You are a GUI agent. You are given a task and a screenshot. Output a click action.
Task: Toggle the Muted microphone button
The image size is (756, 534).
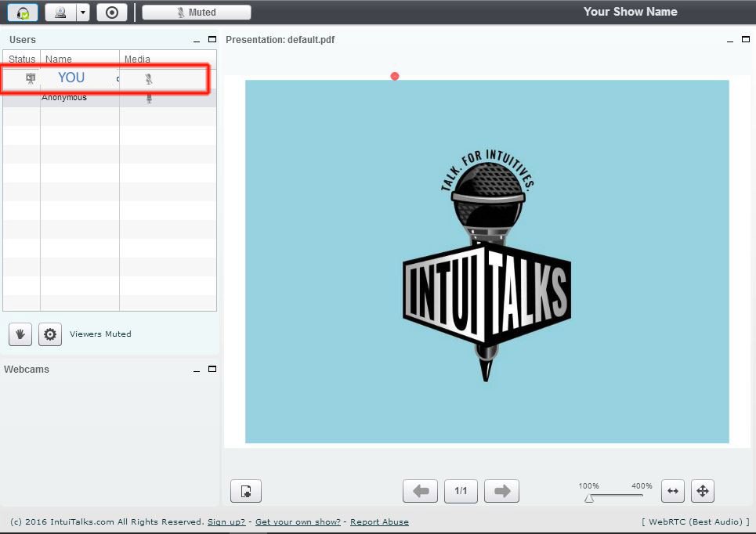(x=196, y=13)
